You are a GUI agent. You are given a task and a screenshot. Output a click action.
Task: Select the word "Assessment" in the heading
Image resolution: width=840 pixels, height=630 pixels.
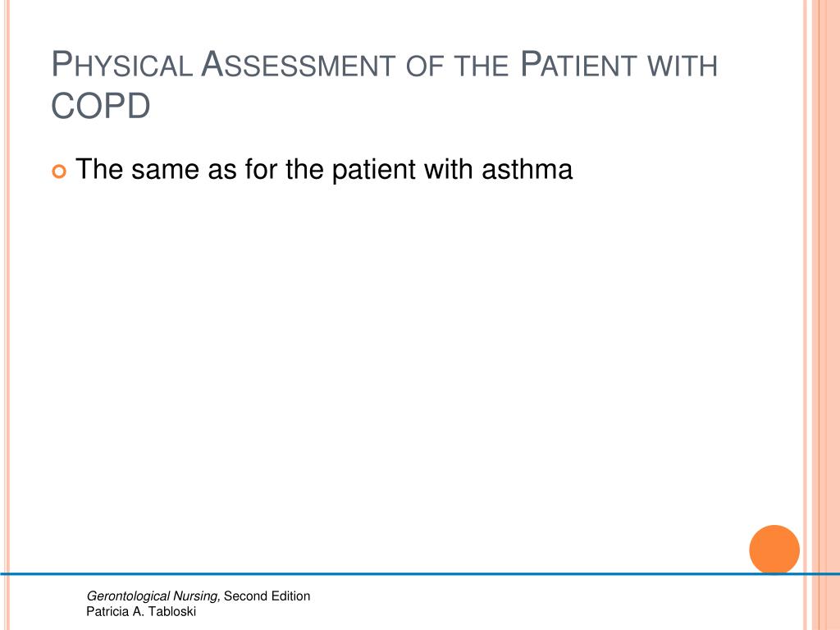click(x=299, y=64)
